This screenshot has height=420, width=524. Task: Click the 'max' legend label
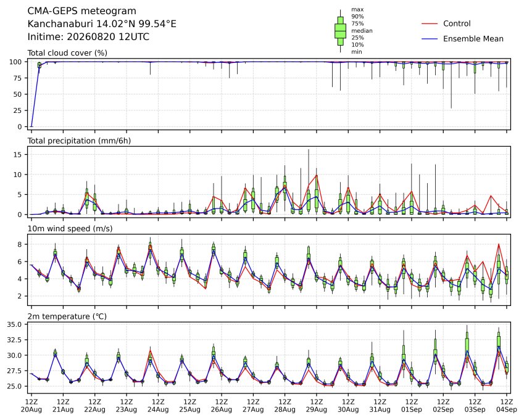pyautogui.click(x=357, y=10)
